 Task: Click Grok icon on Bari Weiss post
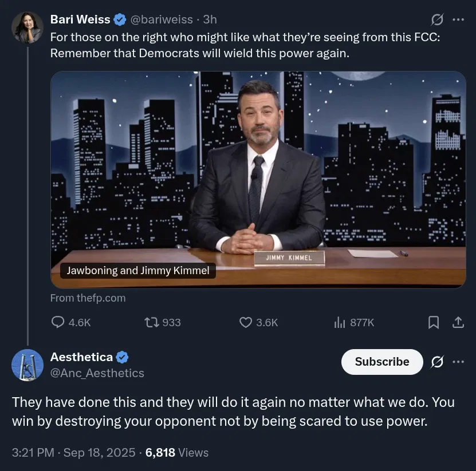[437, 19]
